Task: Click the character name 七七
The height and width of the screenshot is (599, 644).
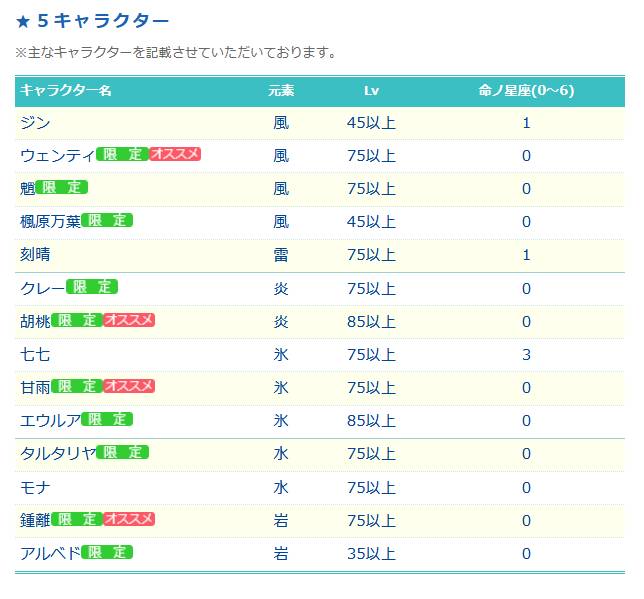Action: click(35, 354)
